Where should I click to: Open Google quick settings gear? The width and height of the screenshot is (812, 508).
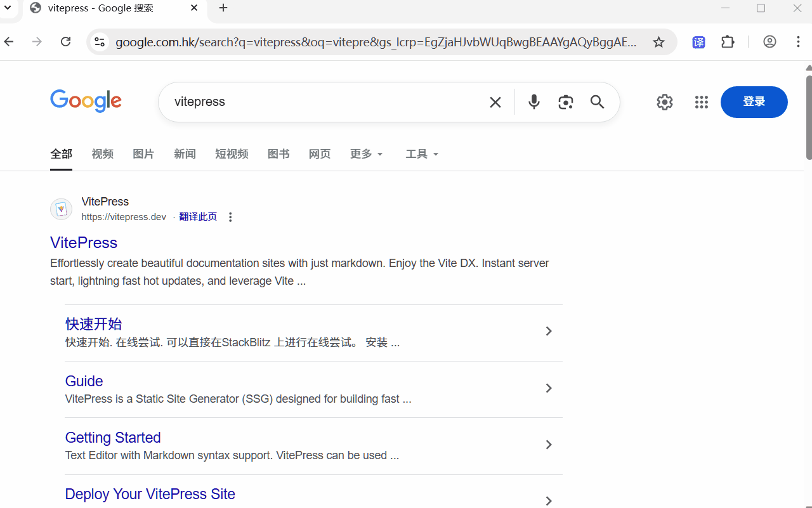(x=664, y=101)
